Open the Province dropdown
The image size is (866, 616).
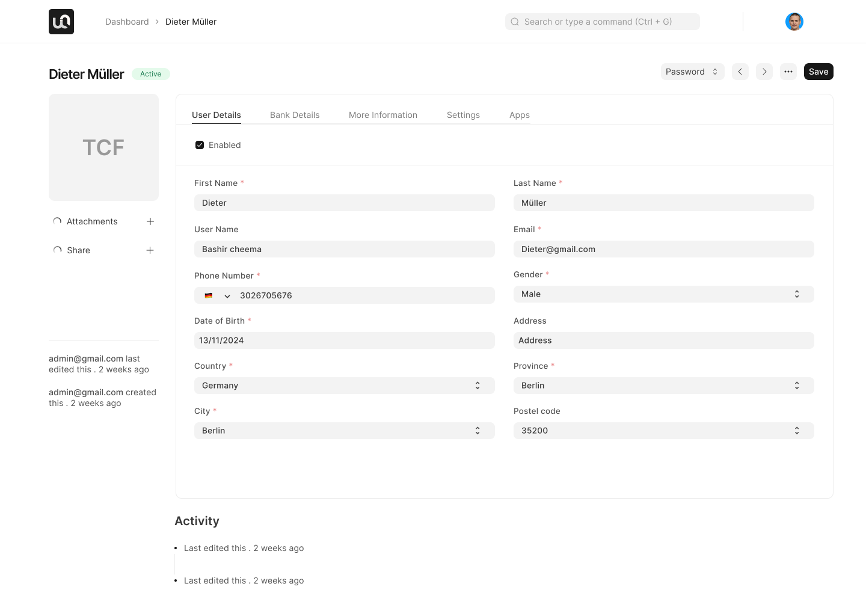[x=664, y=386]
